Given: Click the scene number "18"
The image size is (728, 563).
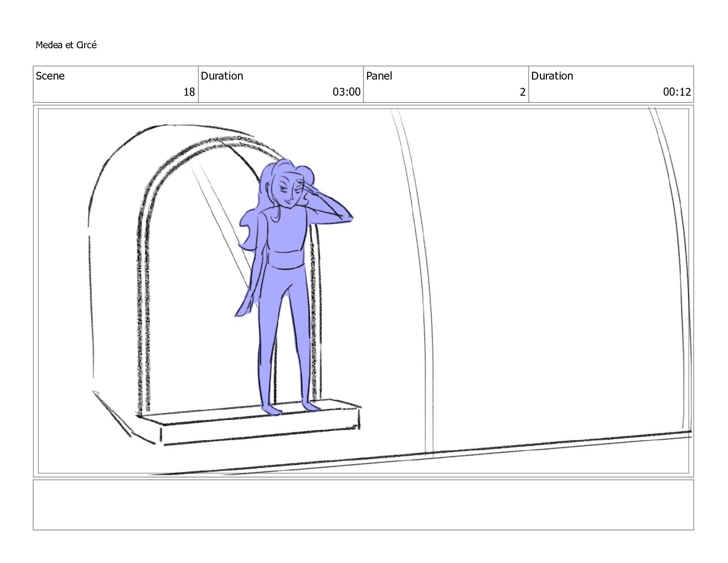Looking at the screenshot, I should pyautogui.click(x=189, y=92).
